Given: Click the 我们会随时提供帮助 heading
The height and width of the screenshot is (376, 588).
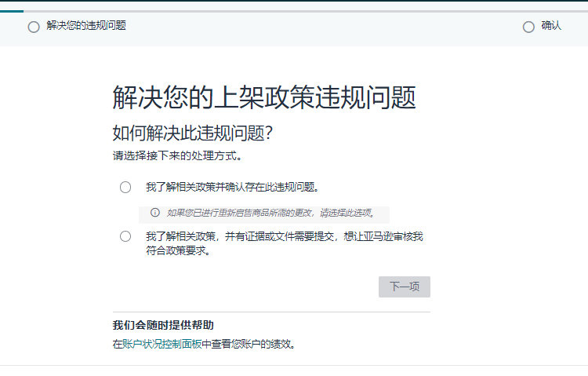Looking at the screenshot, I should (163, 325).
